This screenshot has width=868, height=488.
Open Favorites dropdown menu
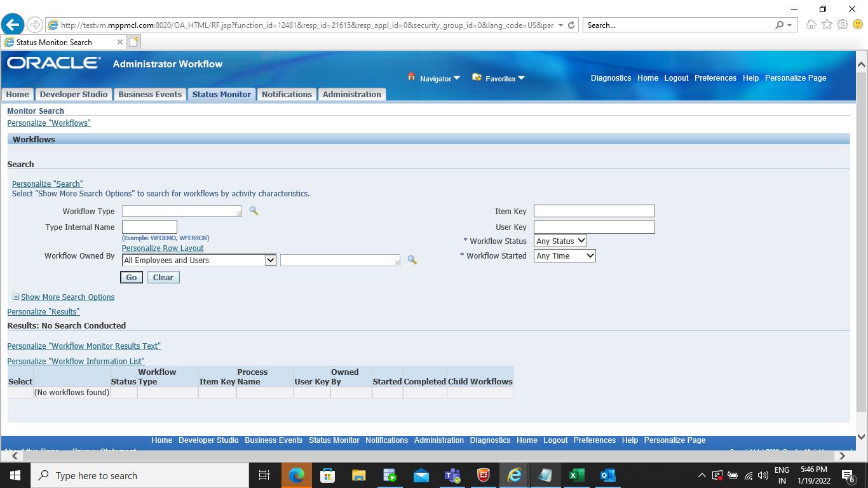coord(505,79)
